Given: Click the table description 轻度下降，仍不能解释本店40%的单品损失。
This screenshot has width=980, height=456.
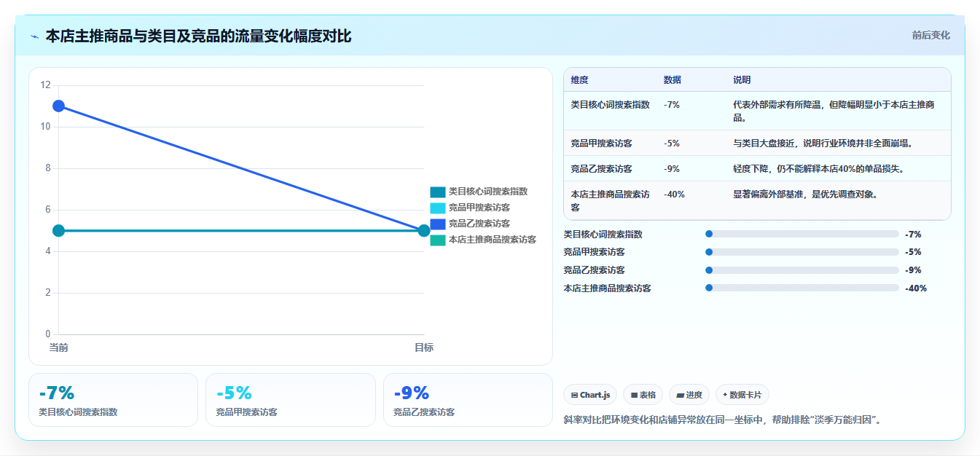Looking at the screenshot, I should [x=819, y=169].
